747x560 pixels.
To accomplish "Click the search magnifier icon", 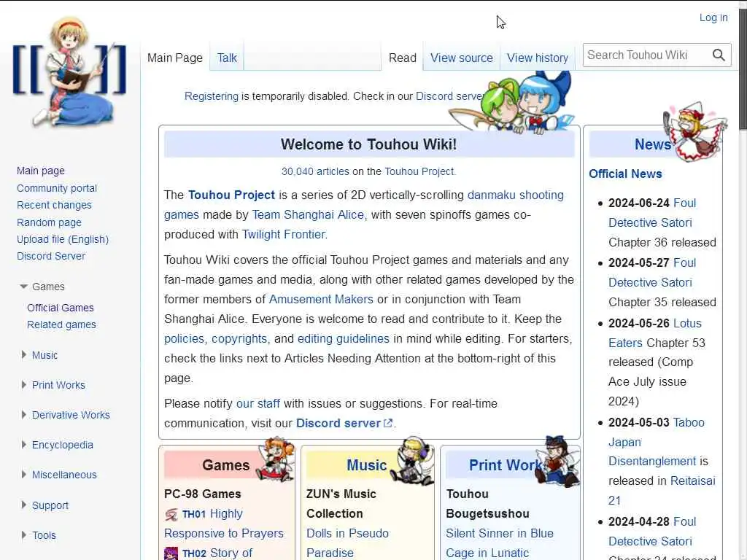I will (x=719, y=55).
